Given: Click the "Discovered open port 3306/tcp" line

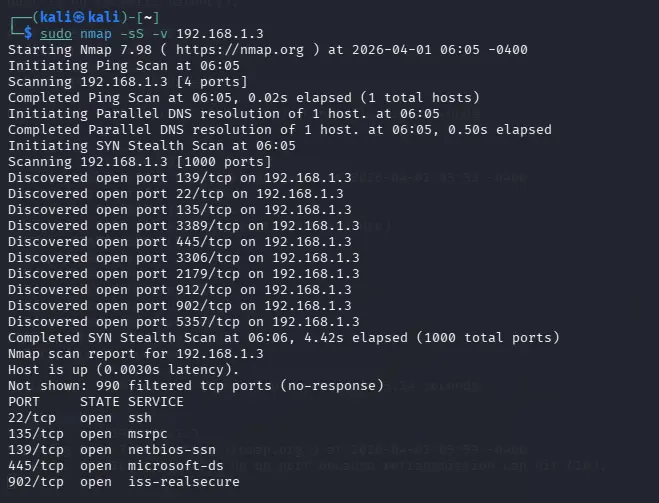Looking at the screenshot, I should [x=183, y=257].
